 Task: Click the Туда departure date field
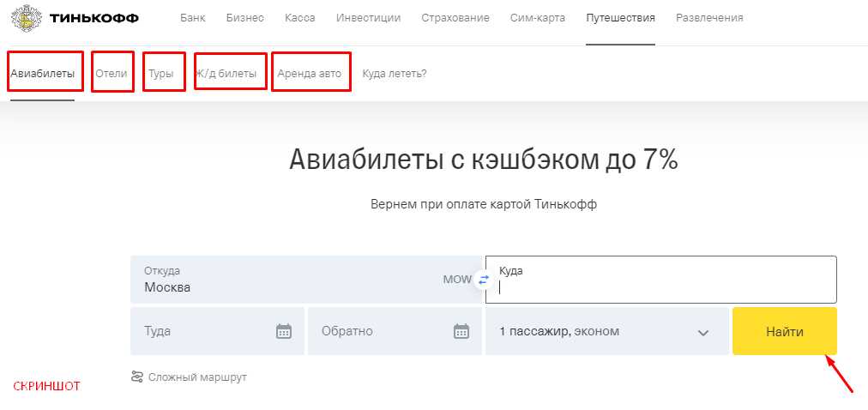click(x=218, y=331)
